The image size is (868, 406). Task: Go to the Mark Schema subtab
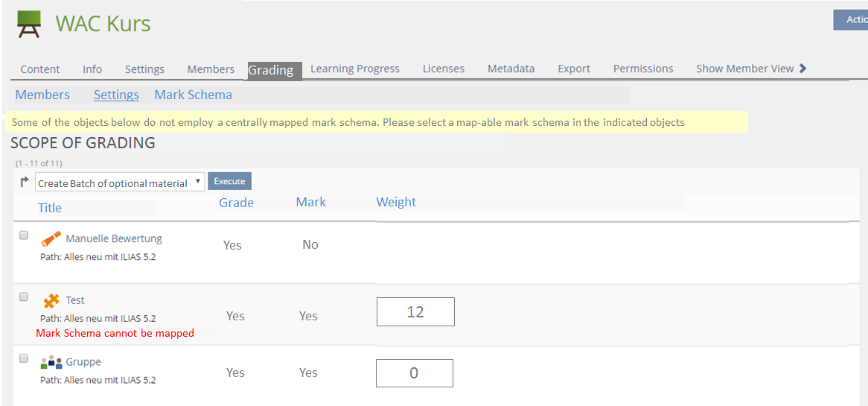(x=193, y=95)
